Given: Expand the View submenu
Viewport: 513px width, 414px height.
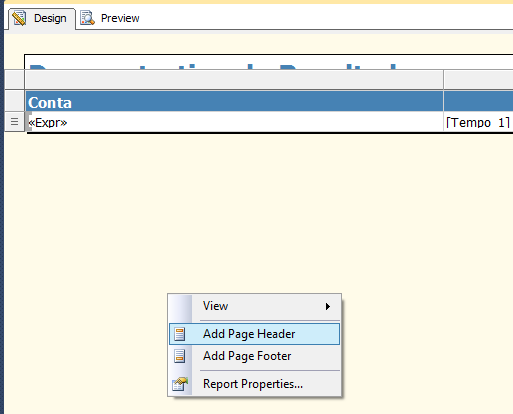Looking at the screenshot, I should coord(254,306).
